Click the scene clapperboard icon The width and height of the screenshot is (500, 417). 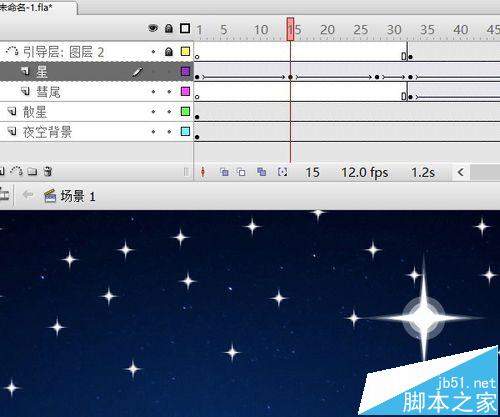(50, 196)
